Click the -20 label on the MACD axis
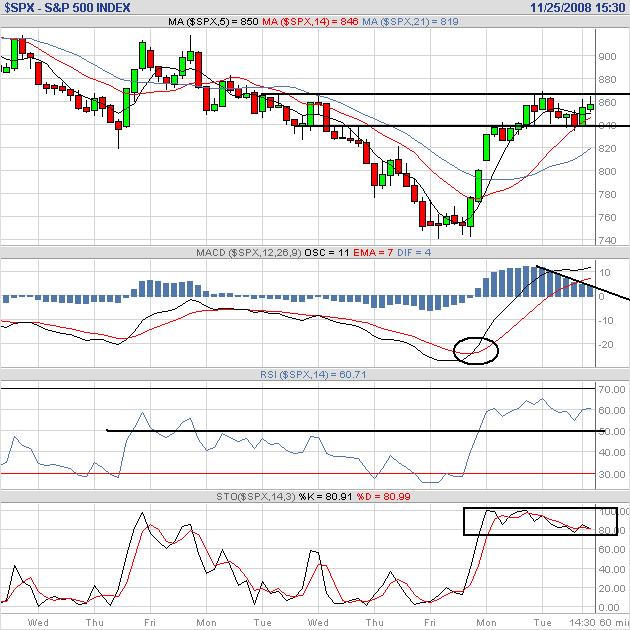Viewport: 630px width, 630px height. click(605, 345)
